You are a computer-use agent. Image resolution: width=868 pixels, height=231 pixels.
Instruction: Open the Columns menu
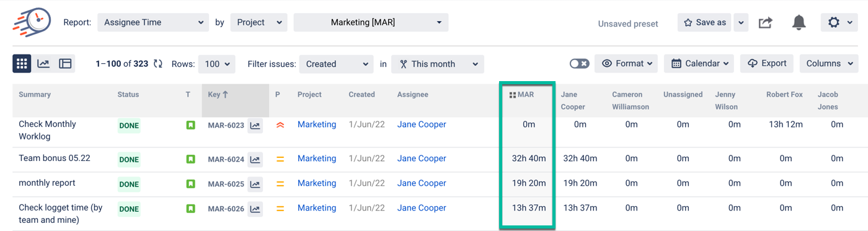click(x=829, y=63)
